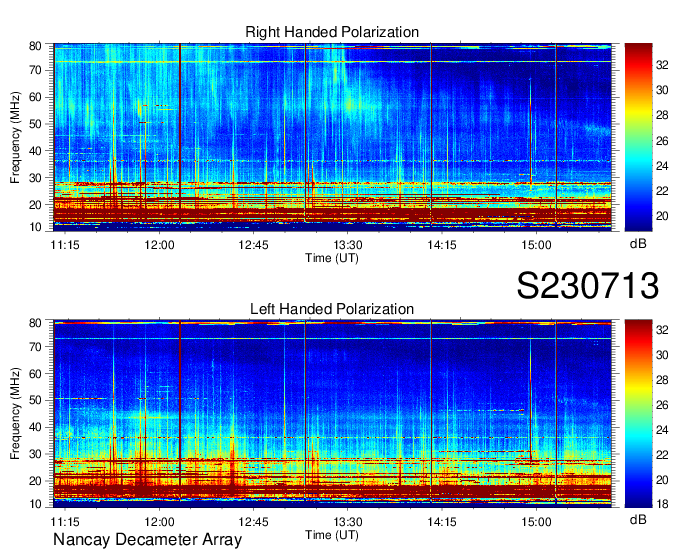Click the "Right Handed Polarization" plot title
This screenshot has height=552, width=680.
(x=332, y=32)
